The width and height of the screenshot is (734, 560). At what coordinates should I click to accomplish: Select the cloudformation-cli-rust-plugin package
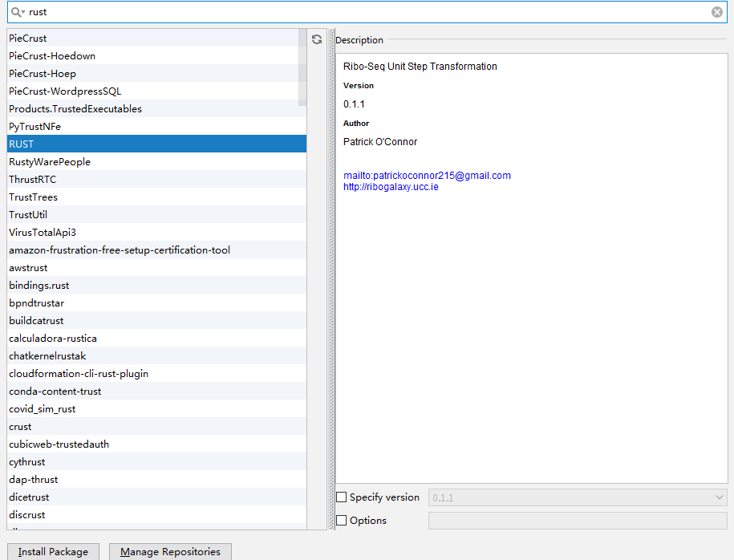156,373
